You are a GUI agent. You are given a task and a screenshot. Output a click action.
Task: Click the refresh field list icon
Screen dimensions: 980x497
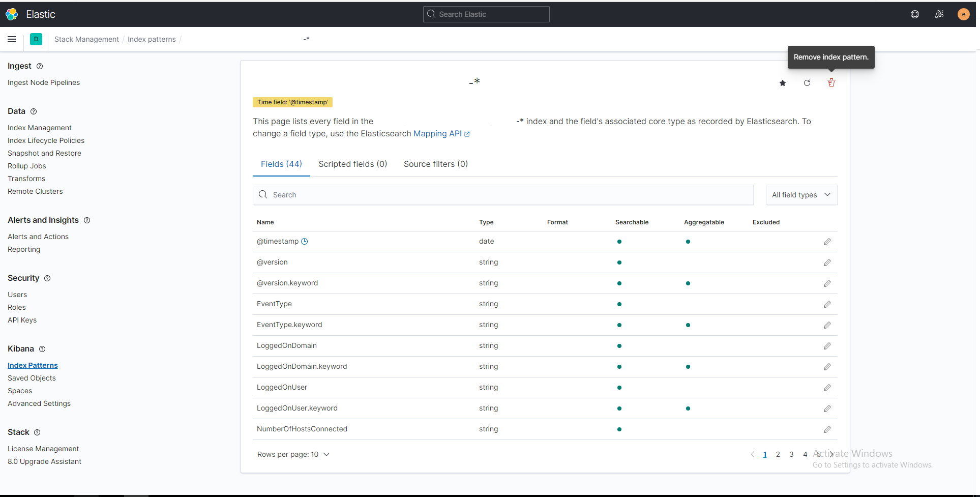tap(807, 83)
